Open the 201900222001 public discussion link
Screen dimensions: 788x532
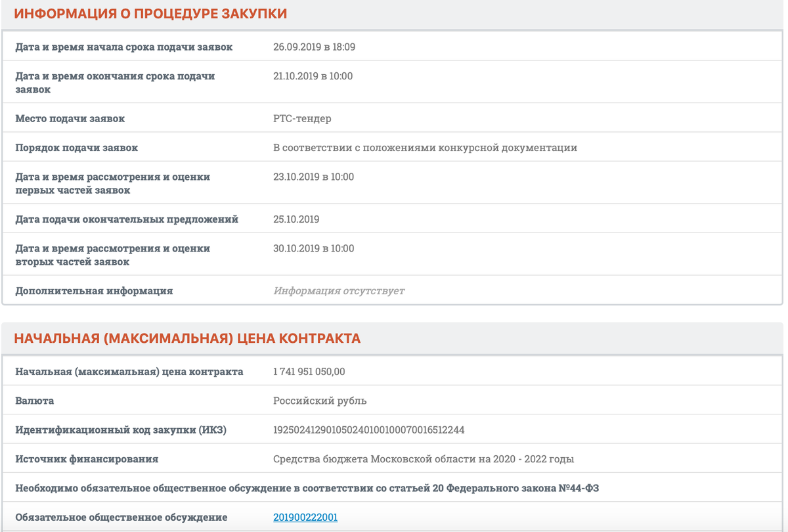tap(306, 517)
